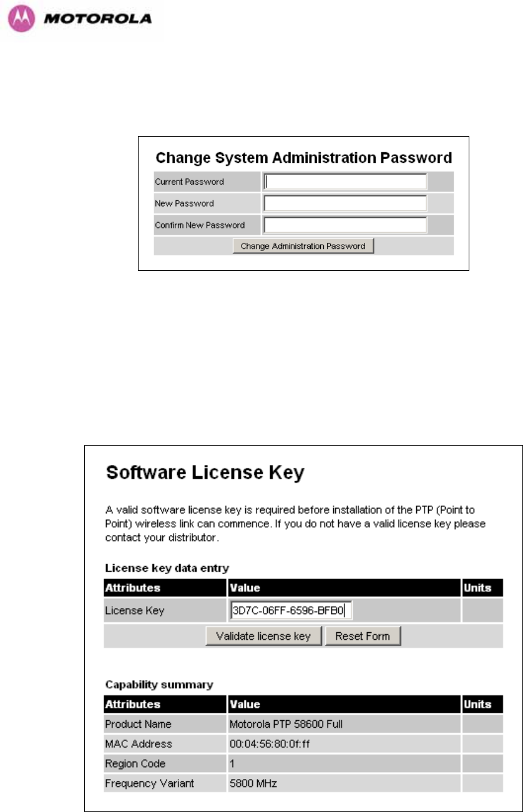Activate the Confirm New Password field
This screenshot has height=812, width=523.
pos(345,225)
